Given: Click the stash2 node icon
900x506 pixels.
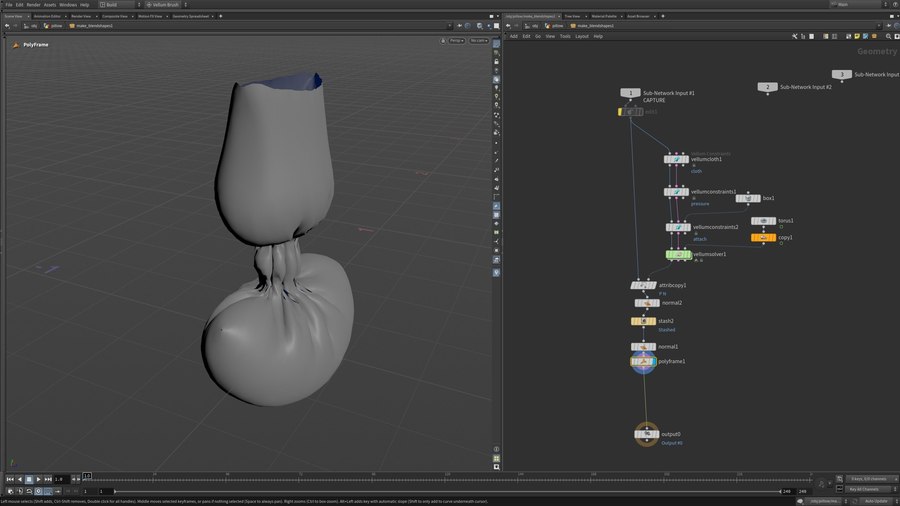Looking at the screenshot, I should 643,321.
